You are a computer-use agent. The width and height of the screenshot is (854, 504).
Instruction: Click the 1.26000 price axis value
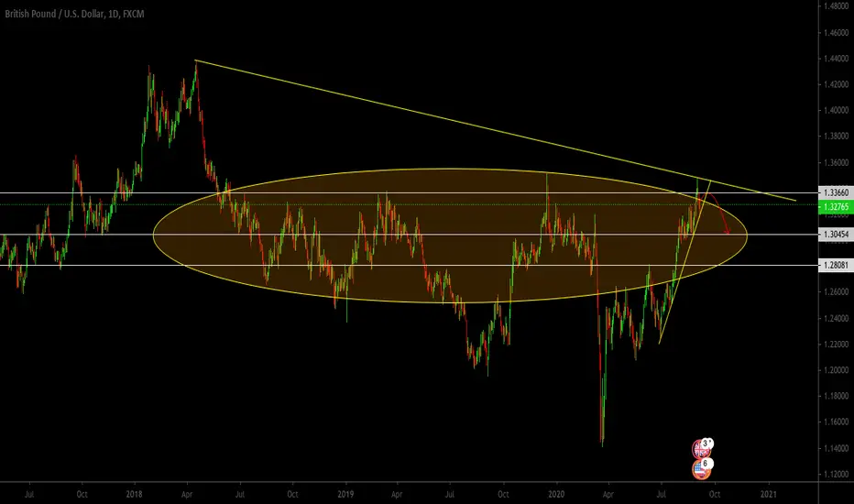pyautogui.click(x=836, y=292)
